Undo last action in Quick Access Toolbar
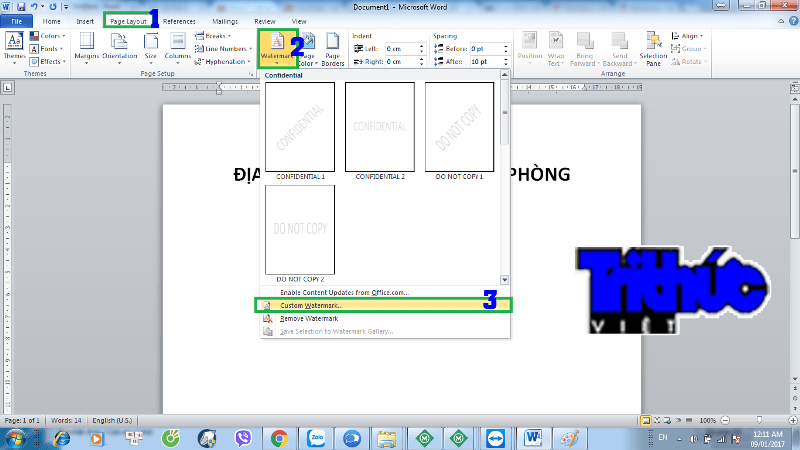This screenshot has height=450, width=800. tap(34, 7)
